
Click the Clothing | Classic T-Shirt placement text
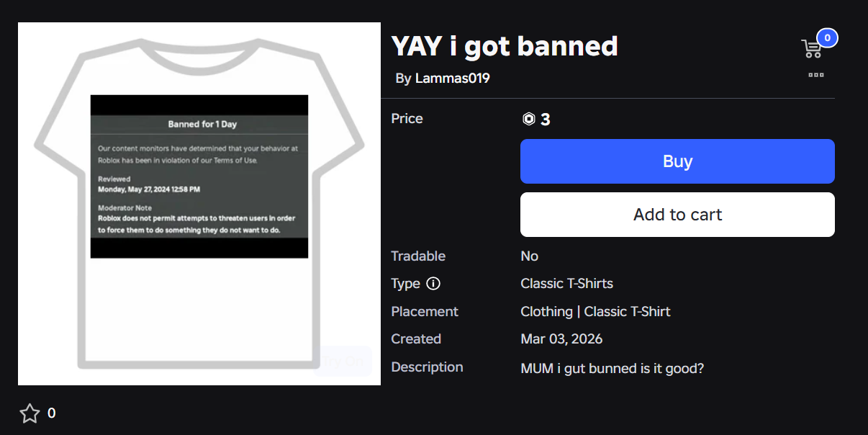595,312
